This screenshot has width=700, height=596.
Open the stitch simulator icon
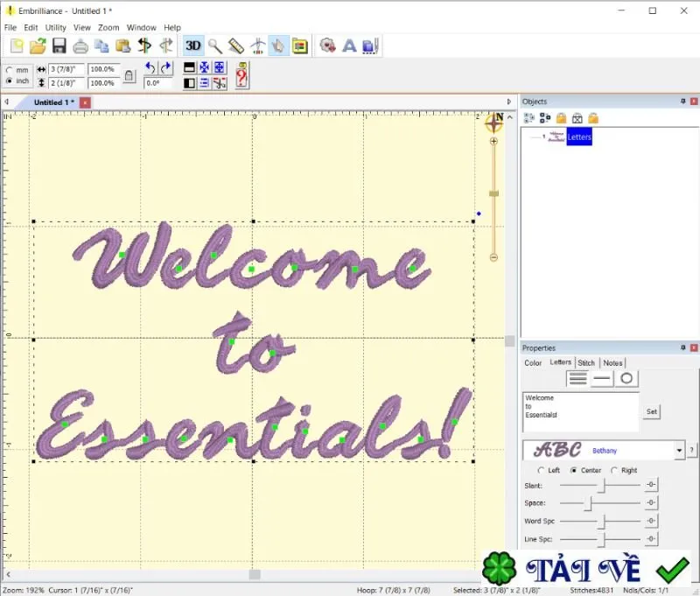(257, 46)
